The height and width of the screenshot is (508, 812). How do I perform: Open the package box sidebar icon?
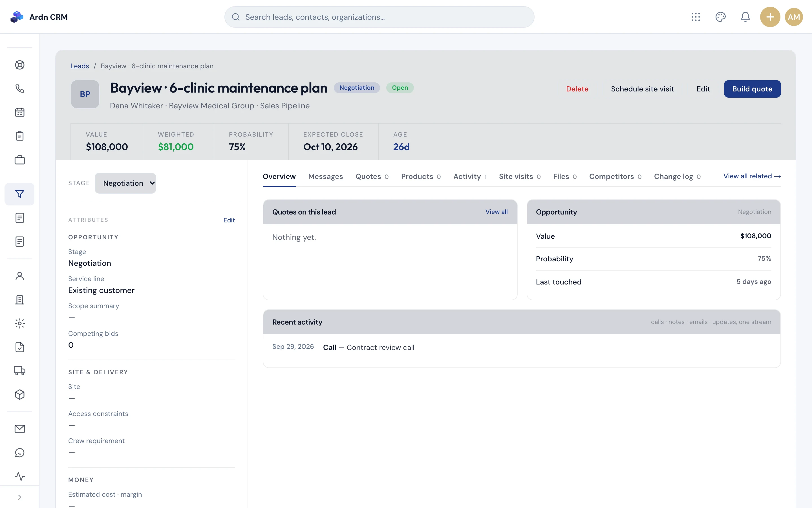point(20,395)
